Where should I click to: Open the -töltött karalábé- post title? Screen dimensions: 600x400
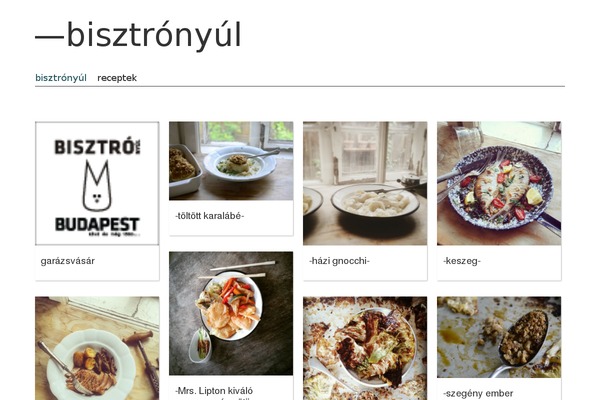pos(210,216)
